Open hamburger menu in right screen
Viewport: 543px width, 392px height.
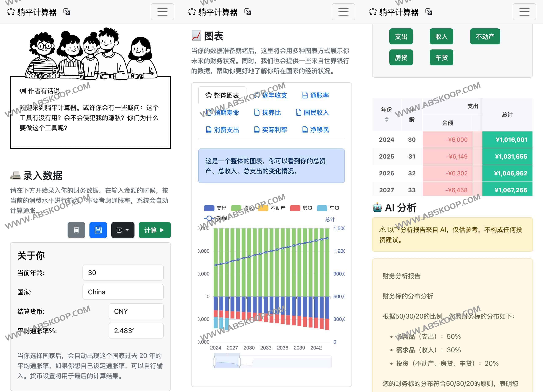click(524, 12)
